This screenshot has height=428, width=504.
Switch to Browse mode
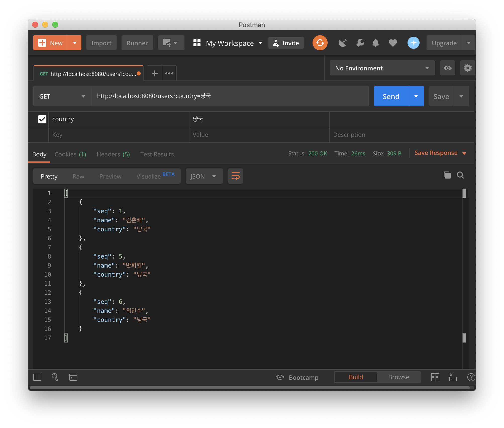click(398, 377)
